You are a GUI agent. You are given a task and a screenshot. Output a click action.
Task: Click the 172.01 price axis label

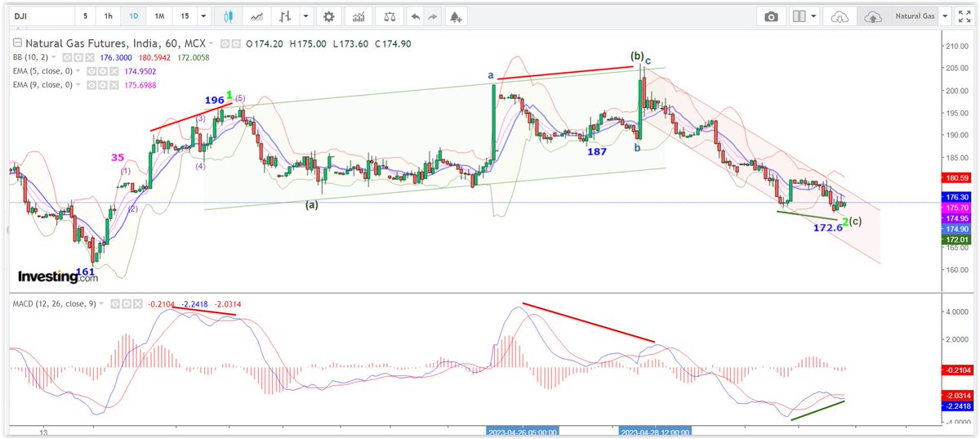tap(956, 240)
